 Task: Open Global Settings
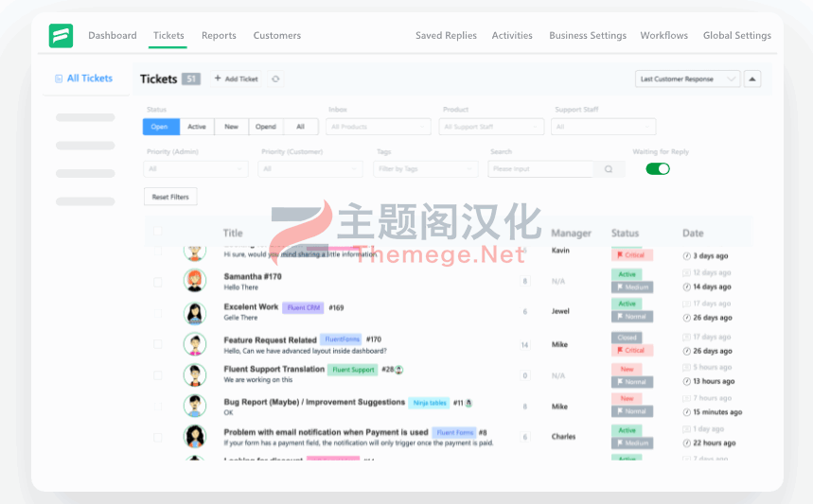tap(736, 36)
